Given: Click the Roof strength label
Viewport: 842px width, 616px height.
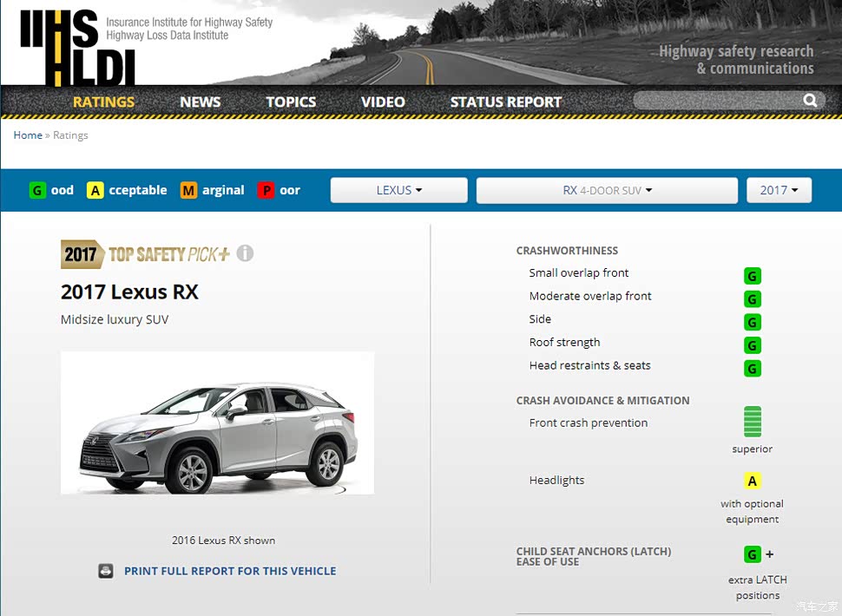Looking at the screenshot, I should point(564,343).
